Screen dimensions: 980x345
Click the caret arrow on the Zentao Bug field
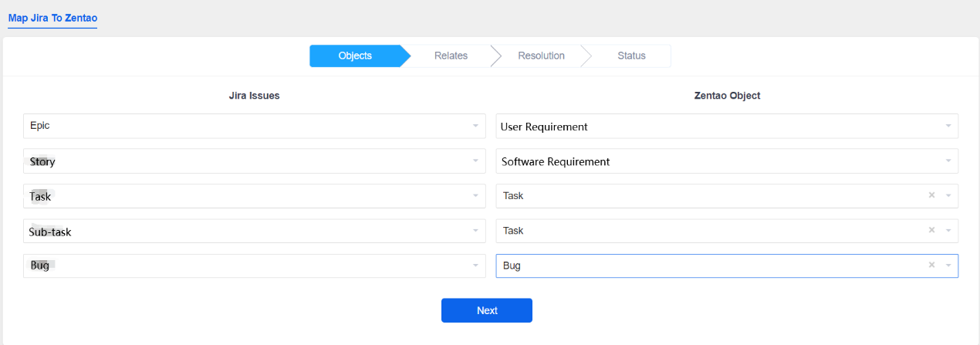coord(948,266)
